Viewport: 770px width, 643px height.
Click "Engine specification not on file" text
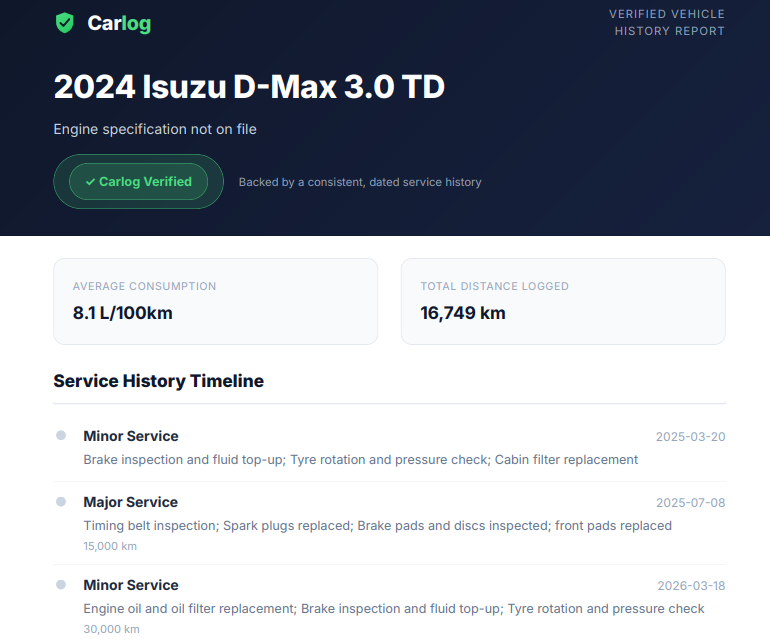(x=155, y=129)
